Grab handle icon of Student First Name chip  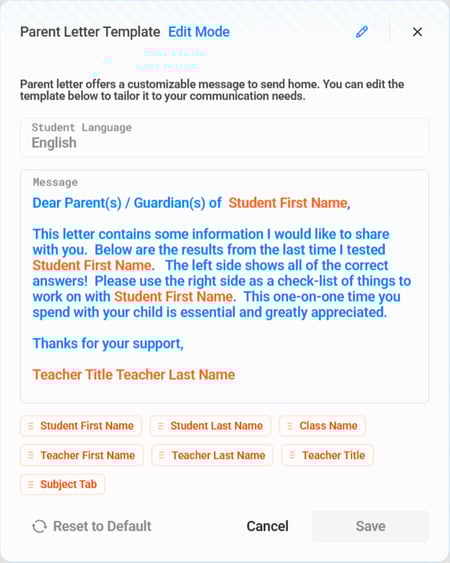pos(31,426)
